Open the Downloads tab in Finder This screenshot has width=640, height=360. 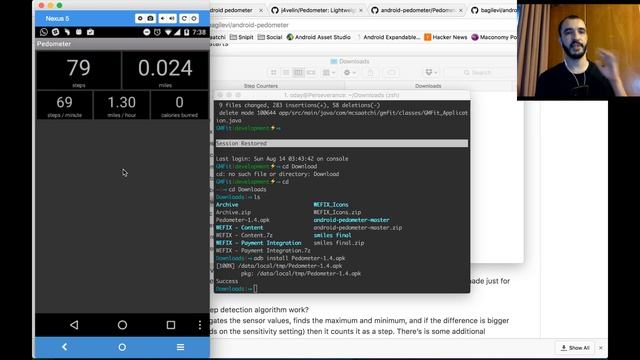tap(428, 86)
